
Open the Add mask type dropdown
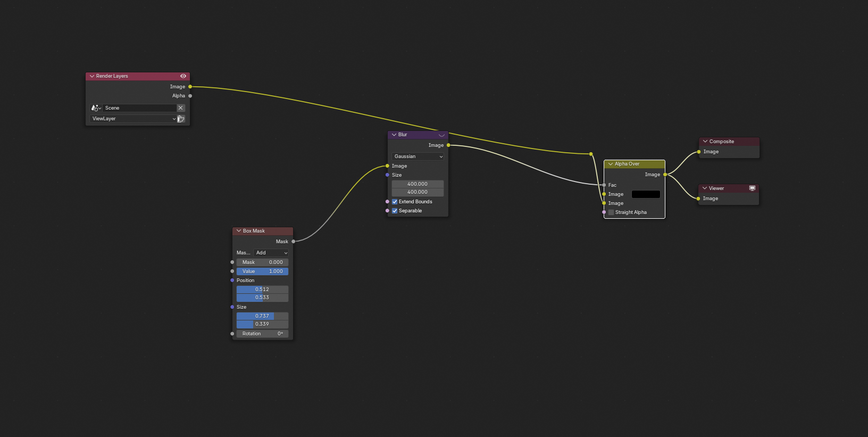click(271, 253)
